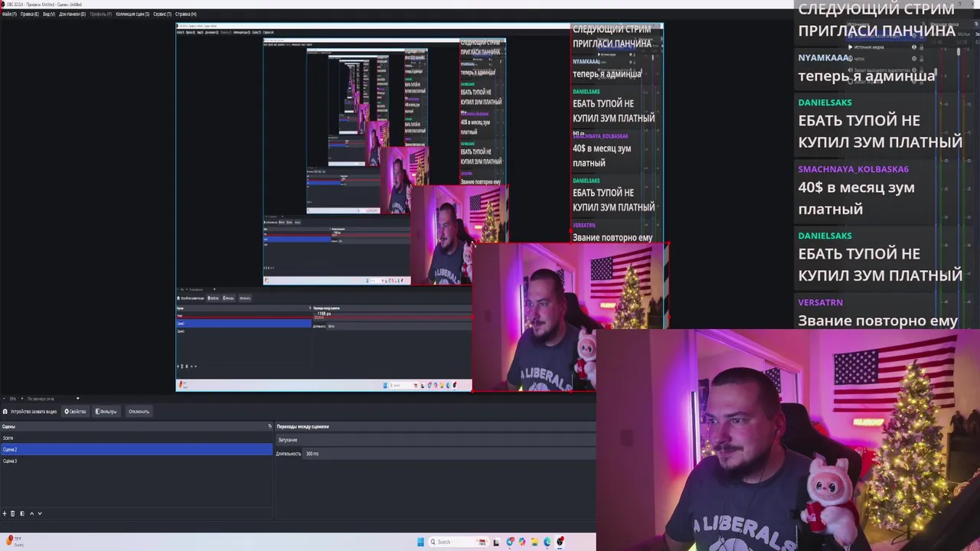Zoom out preview with minus icon

pos(4,399)
